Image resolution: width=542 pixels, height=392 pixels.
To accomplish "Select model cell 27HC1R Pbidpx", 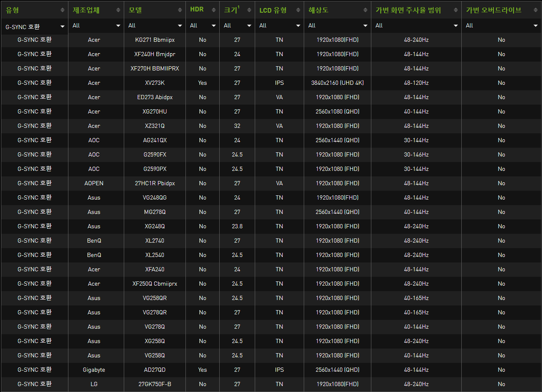I will point(155,184).
